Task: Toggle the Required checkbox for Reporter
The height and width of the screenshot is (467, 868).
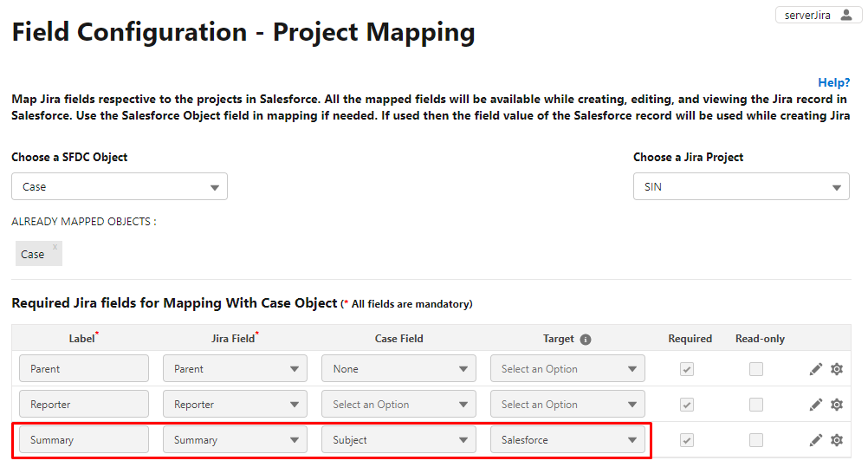Action: click(686, 405)
